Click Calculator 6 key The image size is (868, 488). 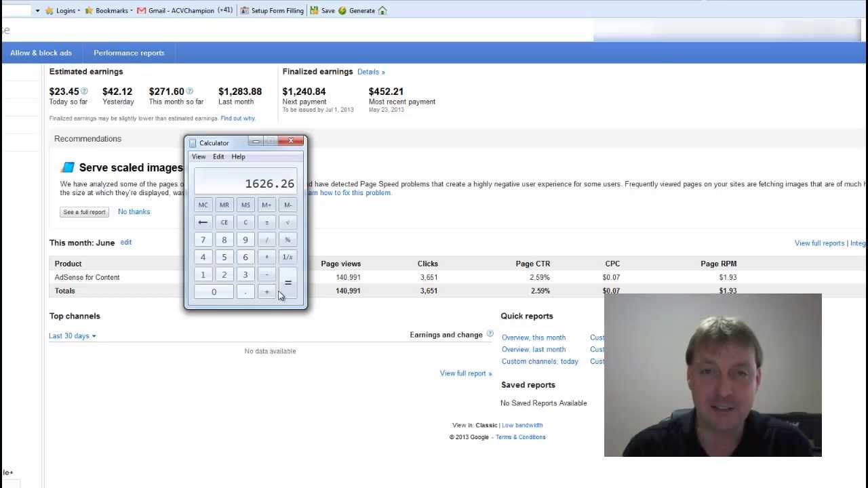point(245,258)
